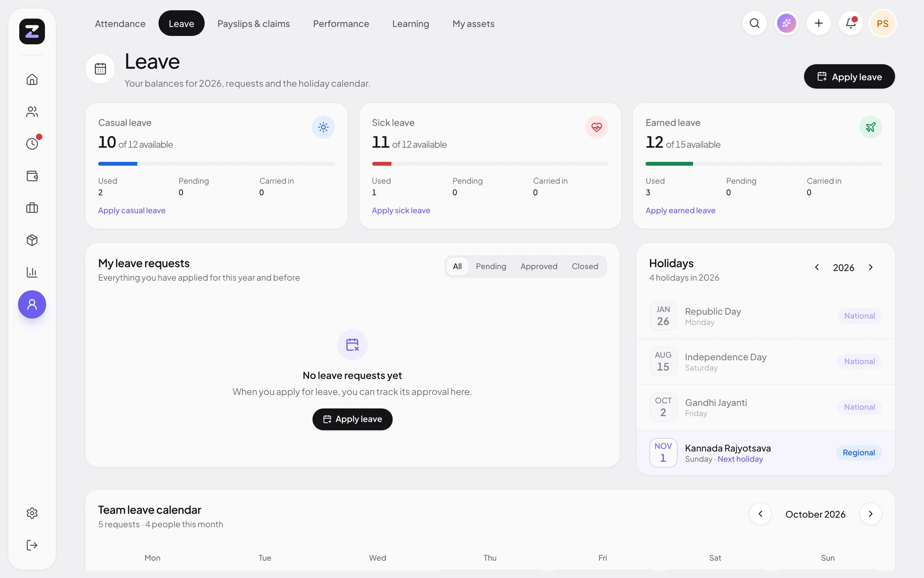Click the 2026 year label in Holidays
Image resolution: width=924 pixels, height=578 pixels.
tap(844, 267)
